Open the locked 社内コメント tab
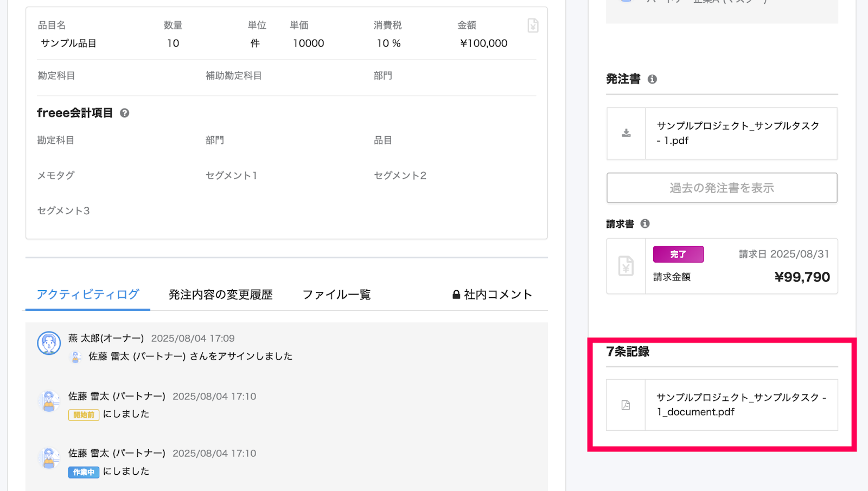The width and height of the screenshot is (868, 491). [492, 295]
